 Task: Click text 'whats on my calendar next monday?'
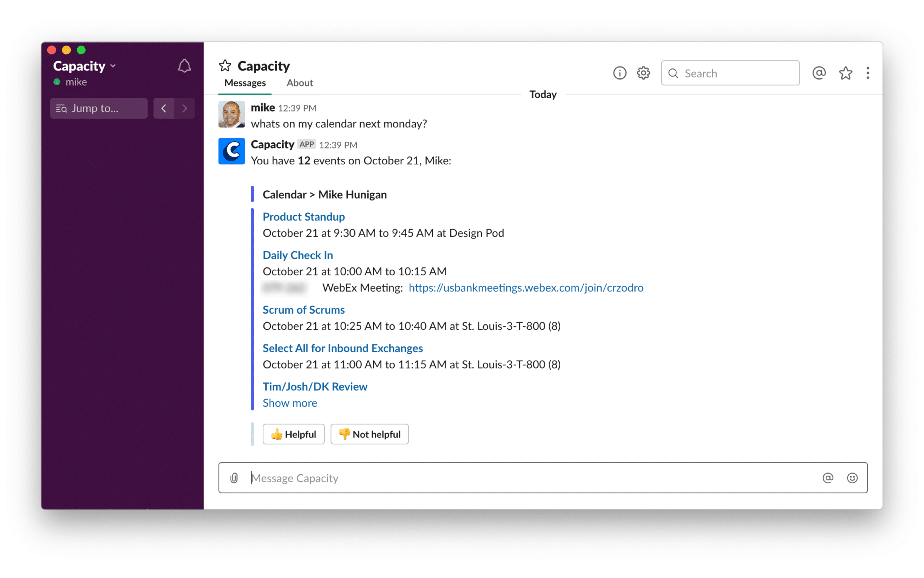click(x=339, y=124)
